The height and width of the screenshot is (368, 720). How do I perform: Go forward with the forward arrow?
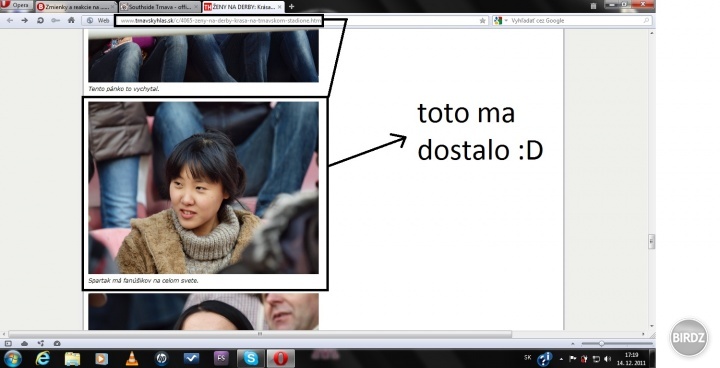(24, 21)
